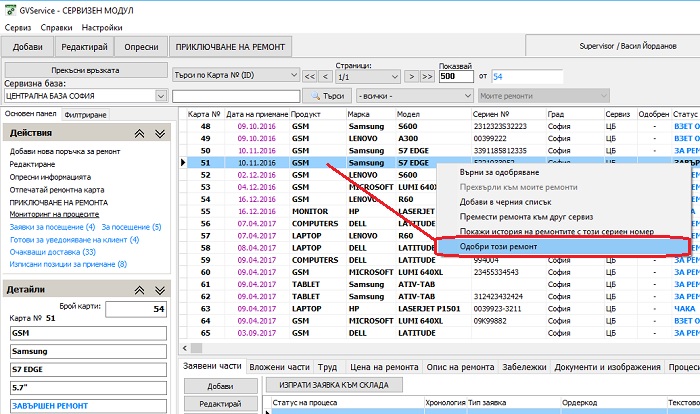700x414 pixels.
Task: Open Готови за уведомяване на клиент (4)
Action: point(75,240)
